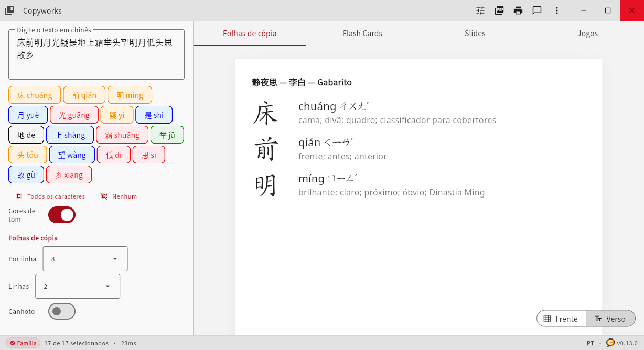This screenshot has height=350, width=644.
Task: Toggle character chip 疑 yí
Action: [x=117, y=115]
